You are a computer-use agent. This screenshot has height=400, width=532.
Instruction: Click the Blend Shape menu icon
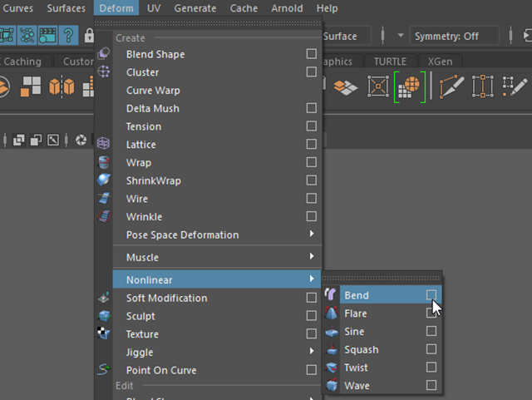[x=103, y=54]
